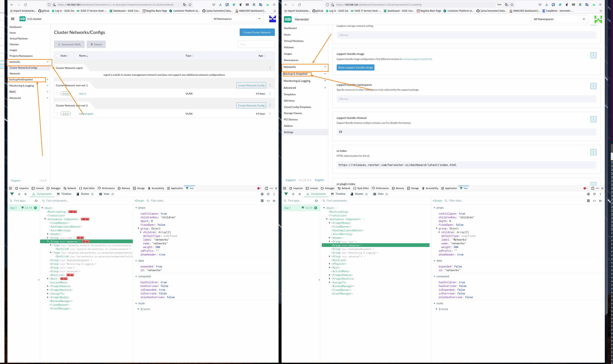Screen dimensions: 613x364
Task: Select the Vue component picker target icon
Action: tap(262, 194)
